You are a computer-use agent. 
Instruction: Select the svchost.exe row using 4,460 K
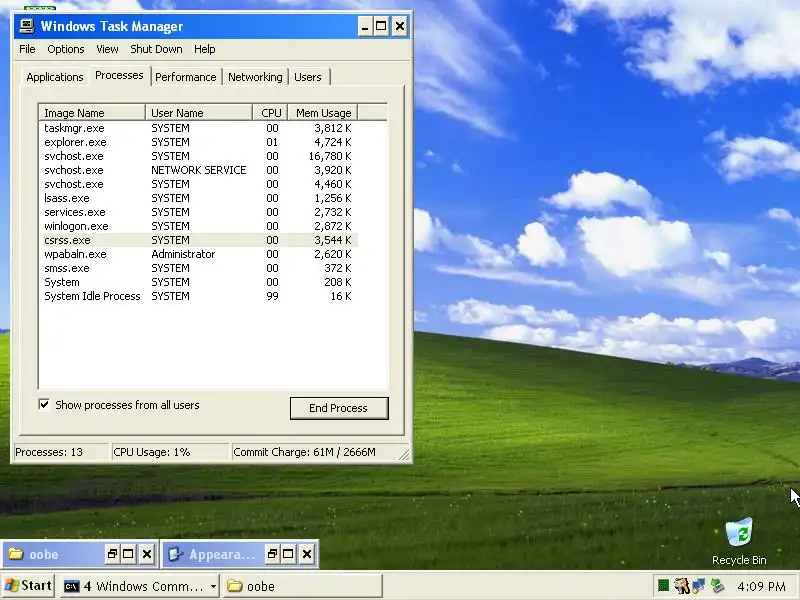(198, 184)
